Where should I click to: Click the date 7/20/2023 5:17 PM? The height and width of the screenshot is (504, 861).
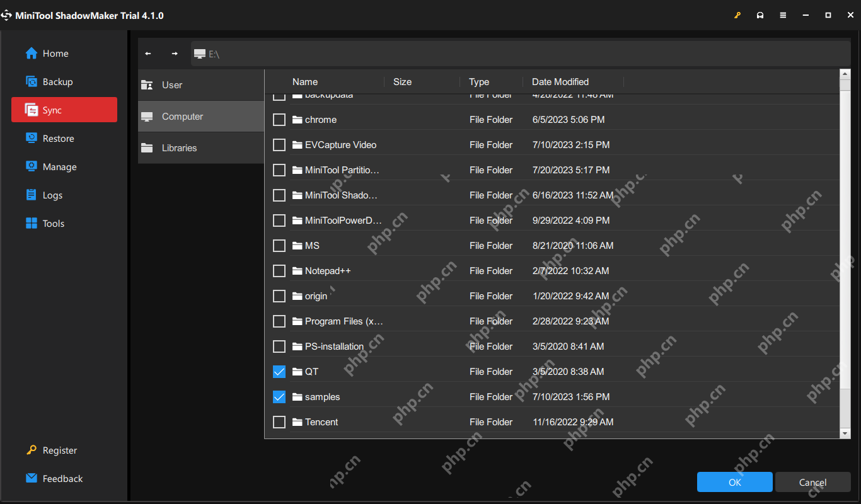pos(571,170)
